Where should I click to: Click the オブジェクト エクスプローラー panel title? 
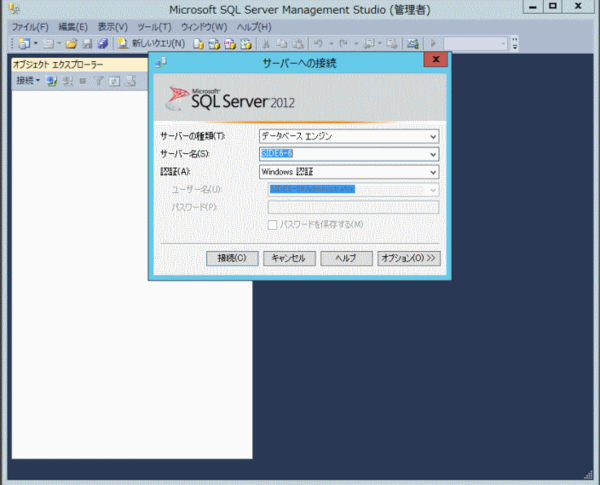coord(58,65)
